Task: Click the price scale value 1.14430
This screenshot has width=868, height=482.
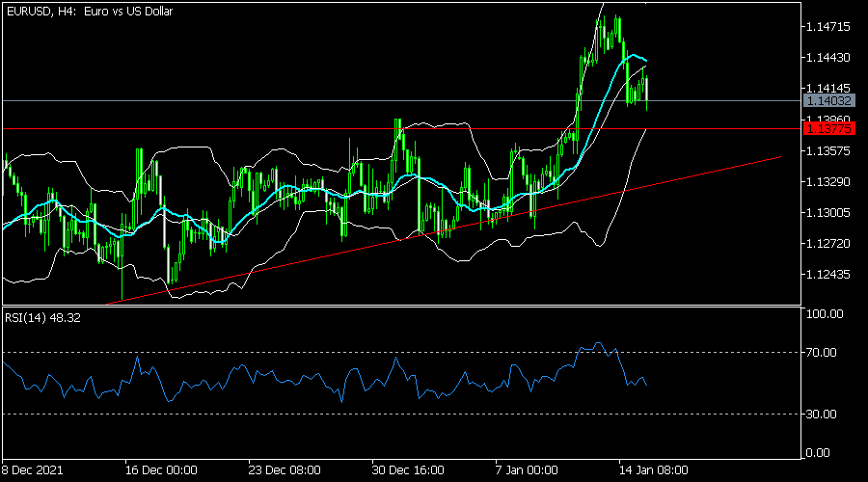Action: tap(828, 58)
